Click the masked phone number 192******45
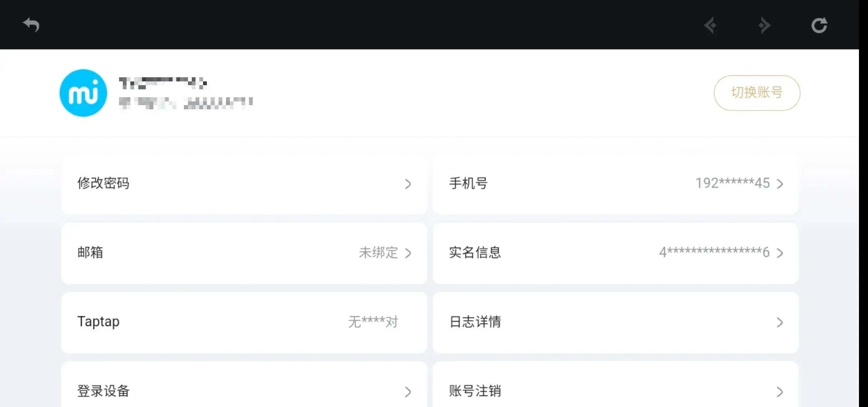The height and width of the screenshot is (407, 868). pyautogui.click(x=732, y=183)
